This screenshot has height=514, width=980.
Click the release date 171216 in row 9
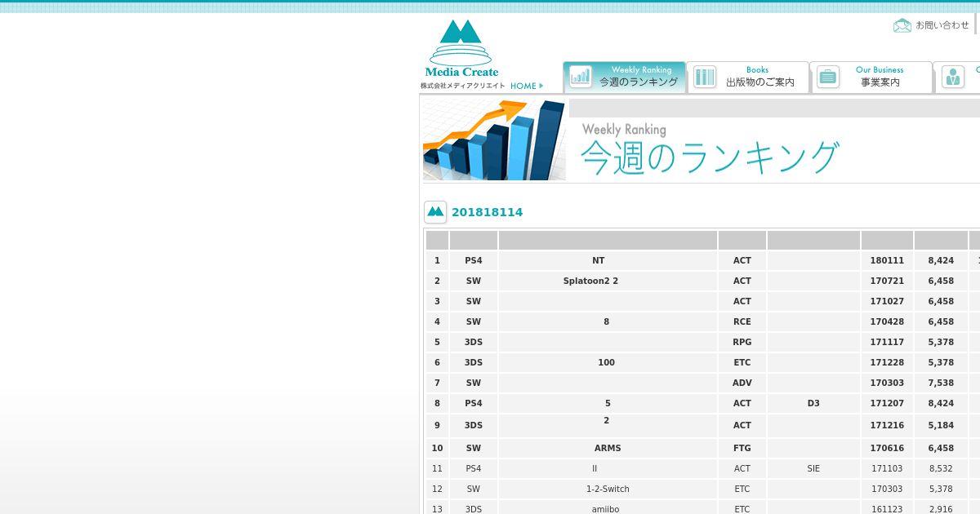click(887, 425)
